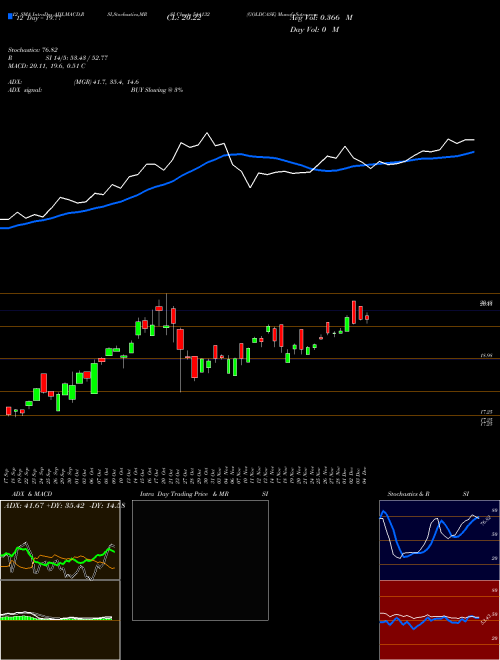The width and height of the screenshot is (500, 660).
Task: Click the Stochastics: 76.82 readout
Action: click(x=32, y=50)
